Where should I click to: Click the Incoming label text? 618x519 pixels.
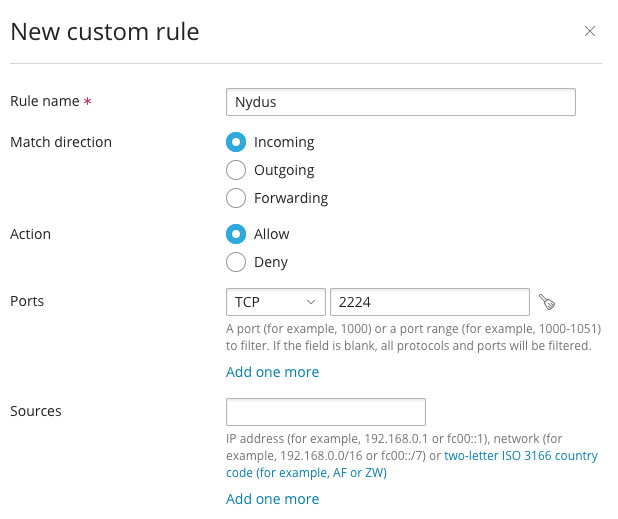coord(284,142)
